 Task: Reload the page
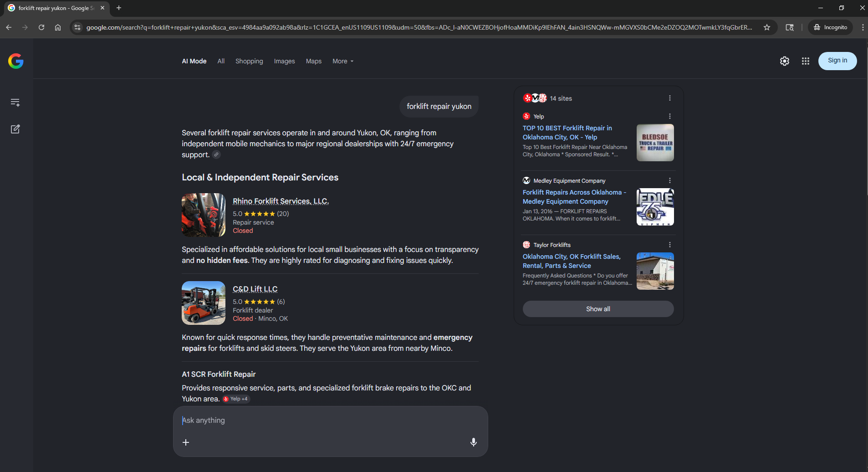pos(41,27)
